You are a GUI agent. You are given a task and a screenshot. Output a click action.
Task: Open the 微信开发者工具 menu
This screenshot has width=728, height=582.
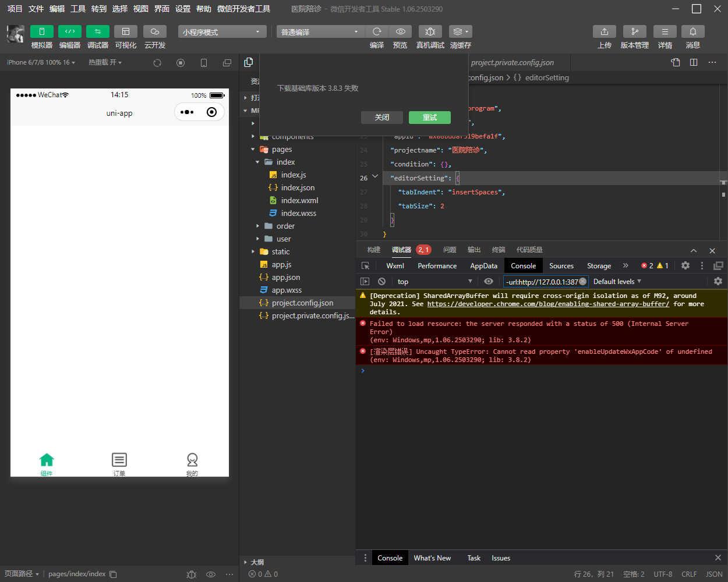pos(243,9)
